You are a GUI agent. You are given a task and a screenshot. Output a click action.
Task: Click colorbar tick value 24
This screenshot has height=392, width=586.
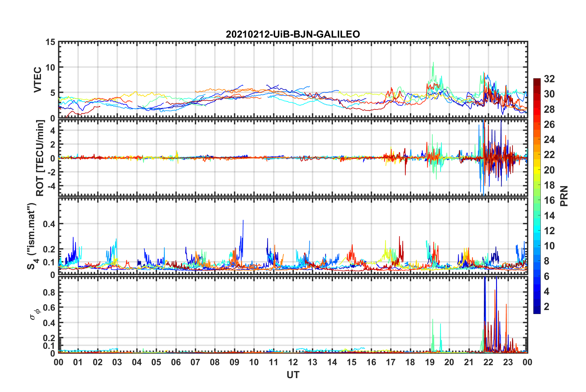tap(549, 140)
